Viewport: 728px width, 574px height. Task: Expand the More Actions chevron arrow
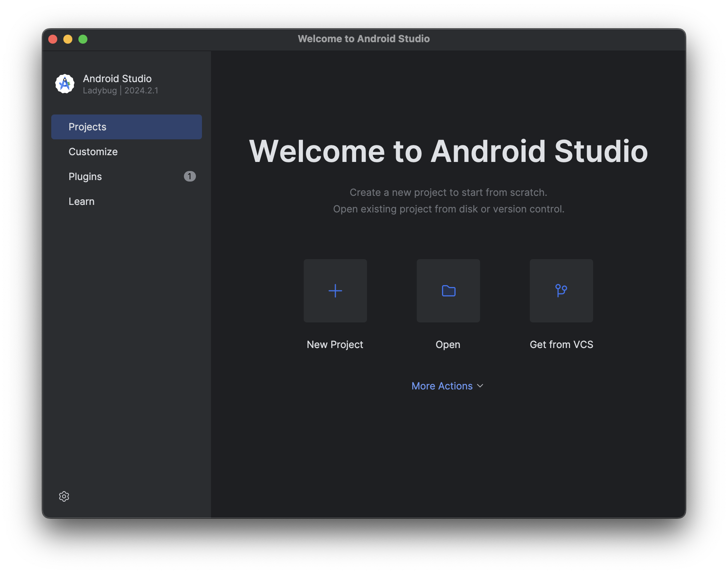point(480,386)
